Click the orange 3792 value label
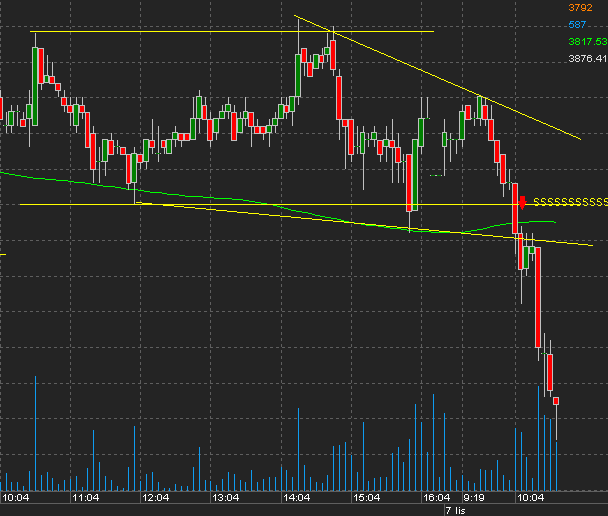The image size is (608, 516). click(x=580, y=8)
